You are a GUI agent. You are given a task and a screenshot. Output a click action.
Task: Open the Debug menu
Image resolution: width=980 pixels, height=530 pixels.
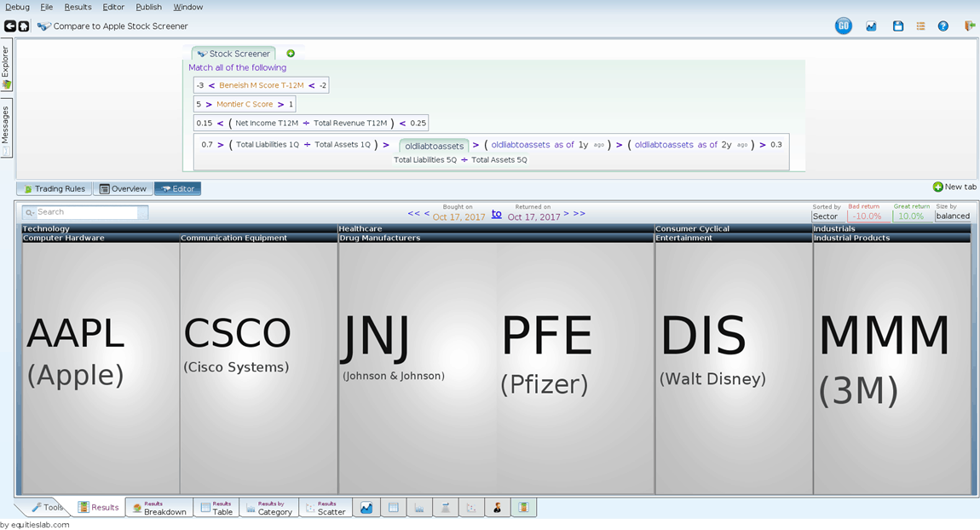pyautogui.click(x=18, y=7)
